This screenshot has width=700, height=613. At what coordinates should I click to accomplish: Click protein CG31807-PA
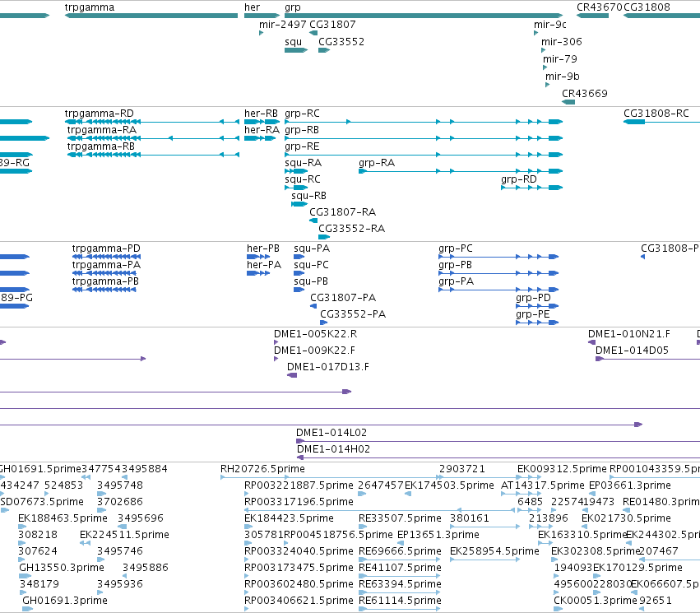pyautogui.click(x=313, y=306)
